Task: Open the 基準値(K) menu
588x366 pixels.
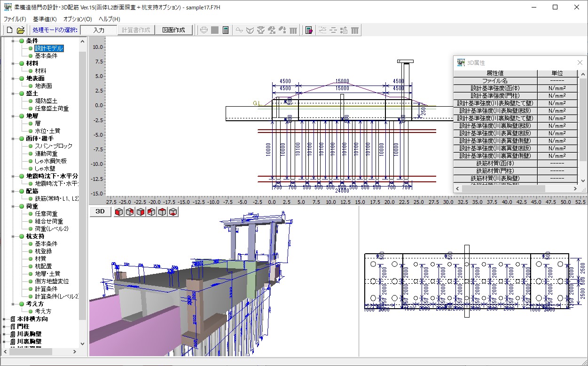Action: coord(45,19)
